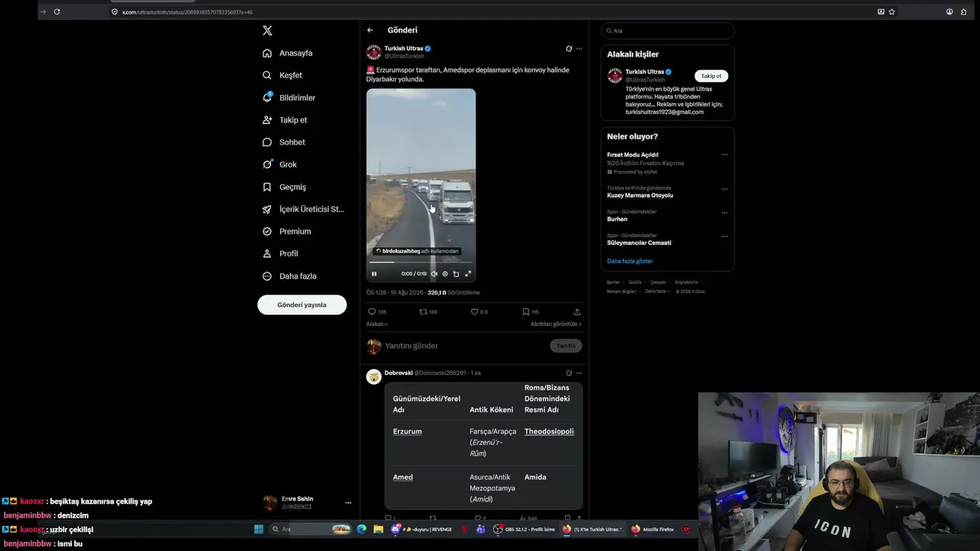Image resolution: width=980 pixels, height=551 pixels.
Task: Open the Windows Start menu
Action: click(259, 530)
